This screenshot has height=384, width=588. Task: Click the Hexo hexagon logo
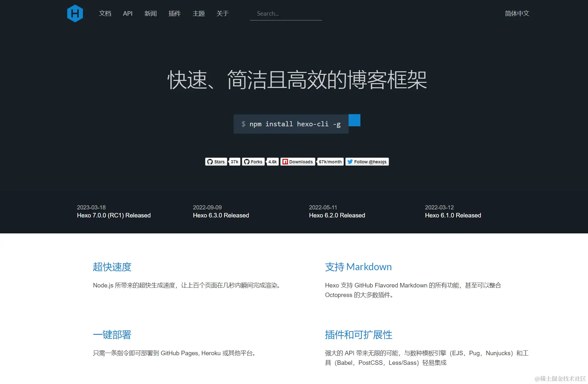point(75,13)
